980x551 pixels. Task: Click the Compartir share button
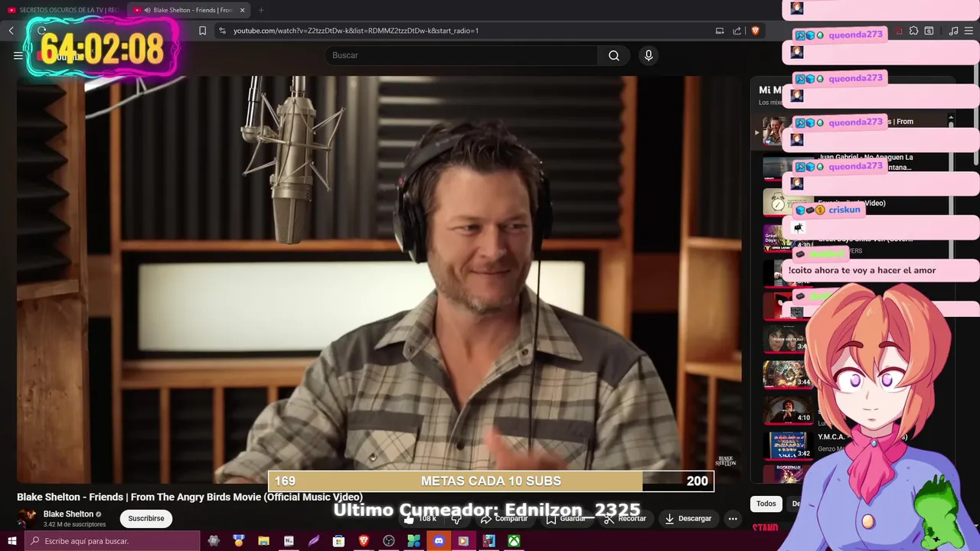tap(505, 518)
